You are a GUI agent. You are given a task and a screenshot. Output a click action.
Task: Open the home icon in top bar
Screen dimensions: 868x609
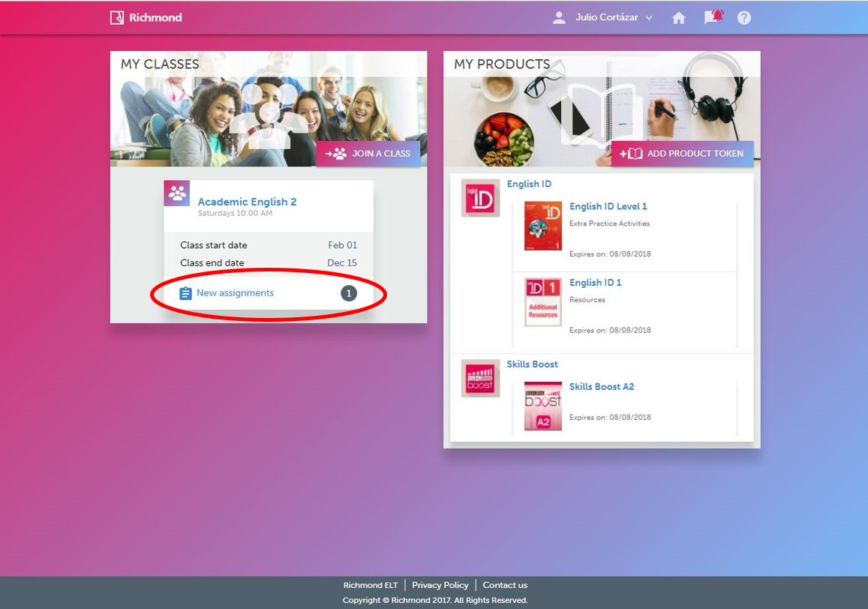679,18
